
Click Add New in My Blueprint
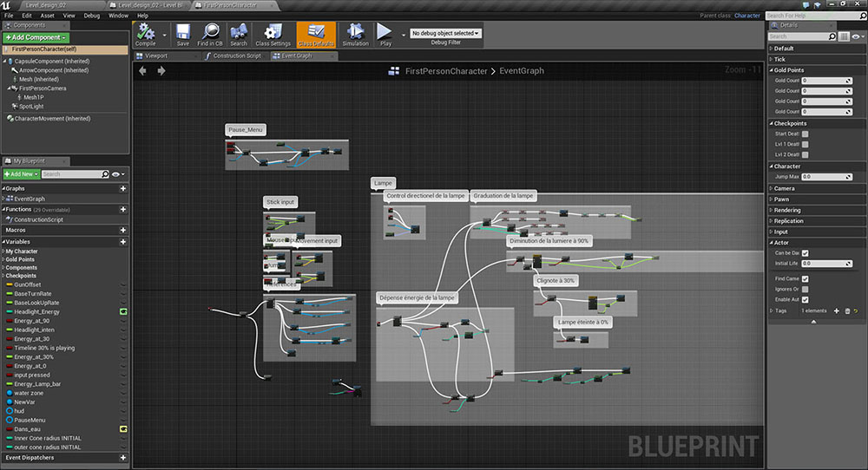click(x=20, y=174)
